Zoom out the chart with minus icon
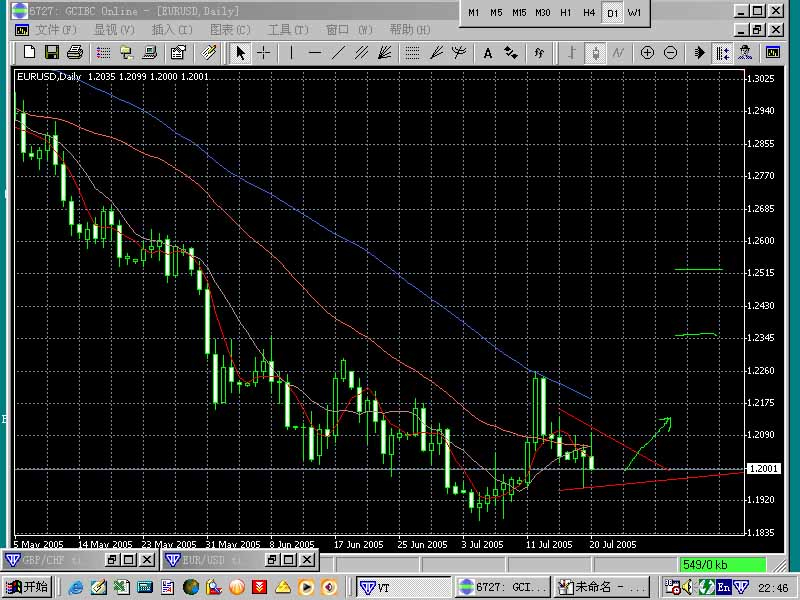Image resolution: width=800 pixels, height=600 pixels. point(670,53)
